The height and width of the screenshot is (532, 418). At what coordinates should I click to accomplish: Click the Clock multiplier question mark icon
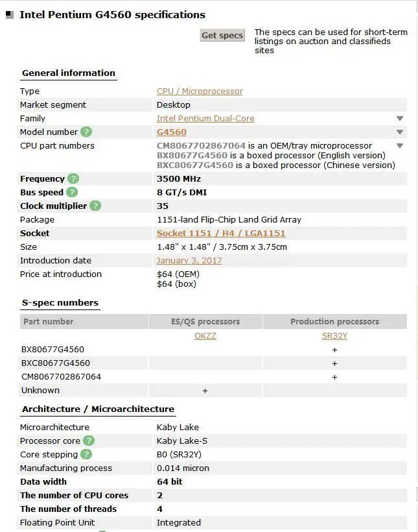95,206
